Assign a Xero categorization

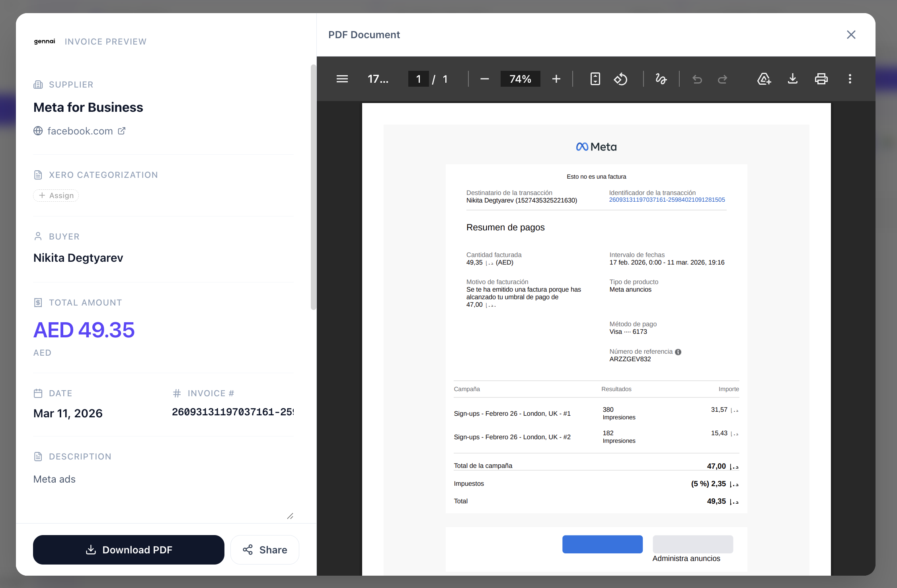(x=56, y=195)
